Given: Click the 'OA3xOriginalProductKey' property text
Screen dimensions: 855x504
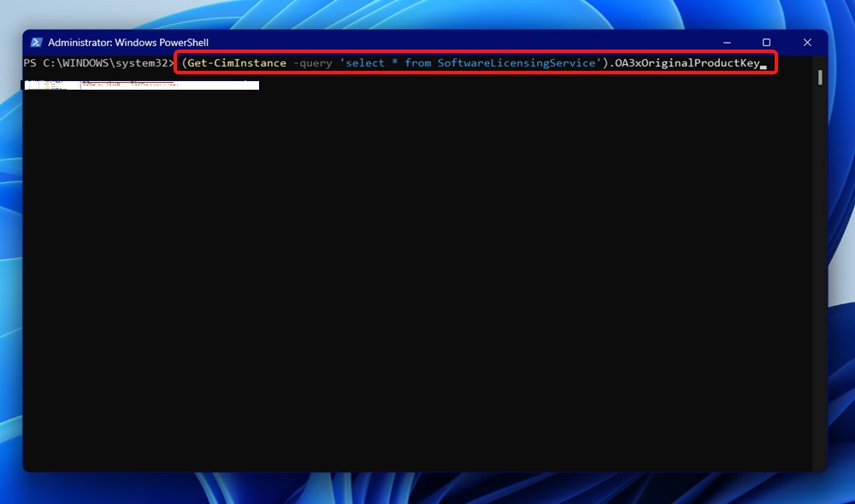Looking at the screenshot, I should [x=687, y=63].
